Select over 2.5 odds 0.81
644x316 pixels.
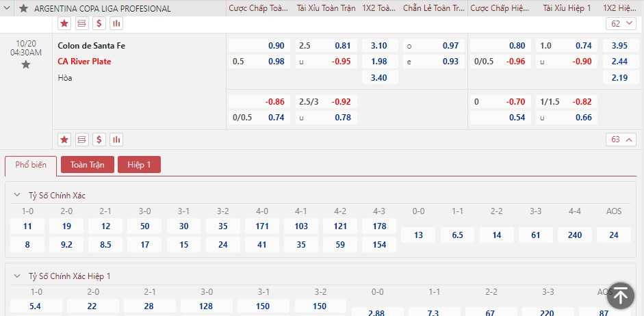[x=326, y=46]
